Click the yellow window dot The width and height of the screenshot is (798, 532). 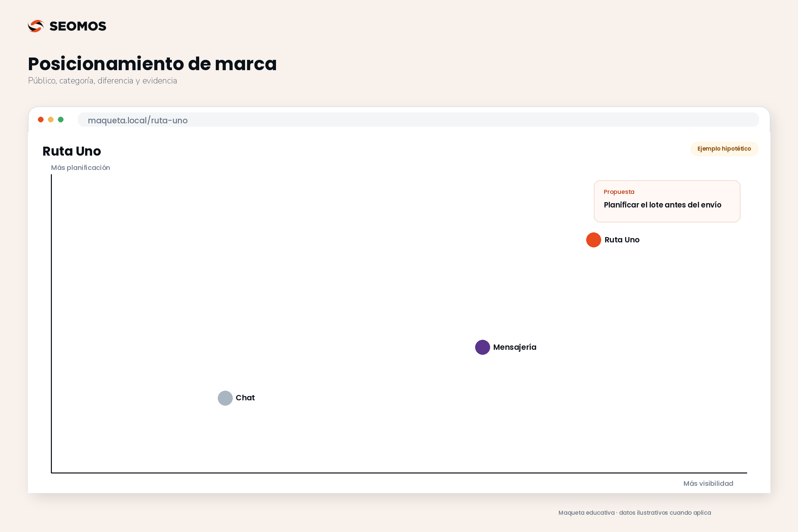click(51, 119)
